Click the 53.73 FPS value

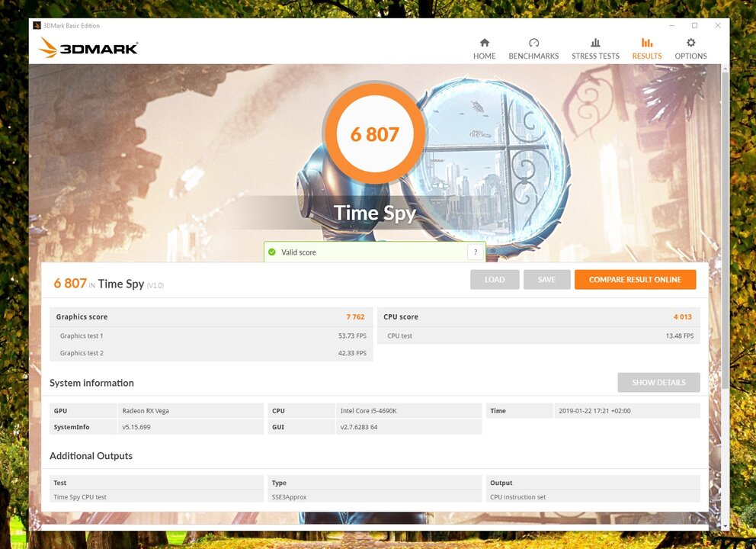point(352,335)
